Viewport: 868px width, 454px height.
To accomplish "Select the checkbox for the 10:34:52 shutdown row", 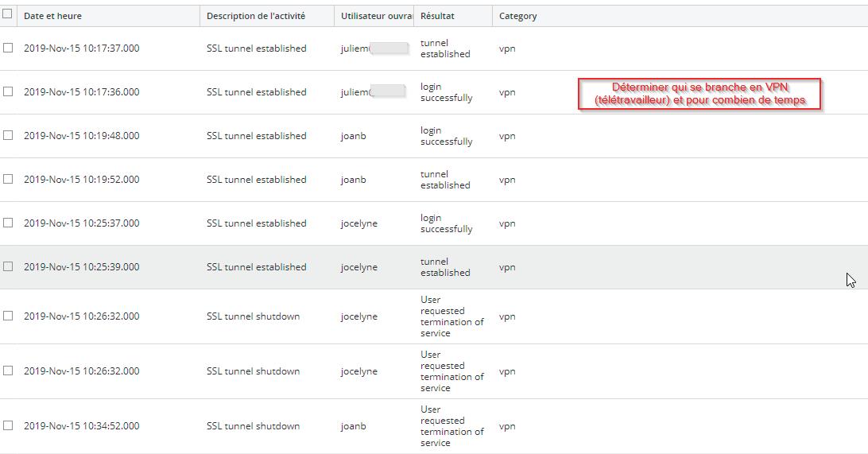I will point(8,425).
